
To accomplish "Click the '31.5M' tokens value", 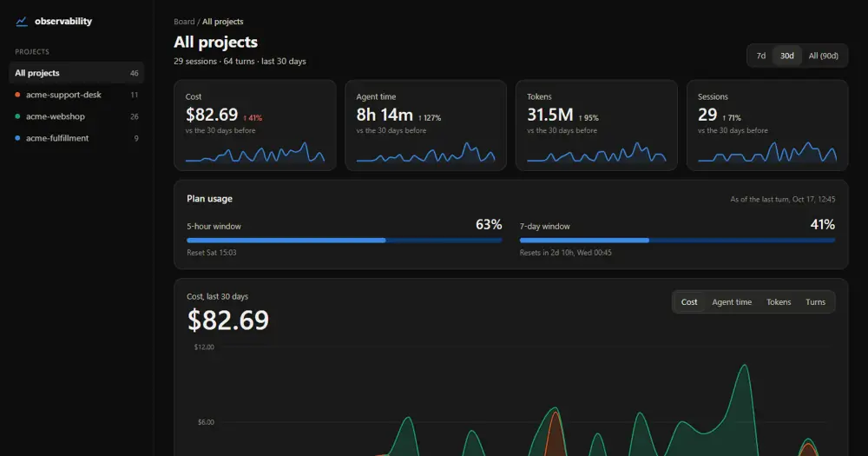I will [x=549, y=115].
